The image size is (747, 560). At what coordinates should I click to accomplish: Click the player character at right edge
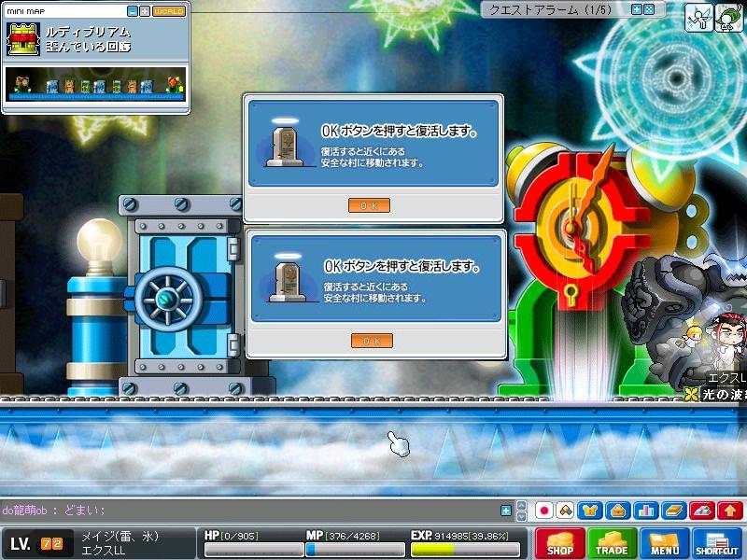click(729, 341)
